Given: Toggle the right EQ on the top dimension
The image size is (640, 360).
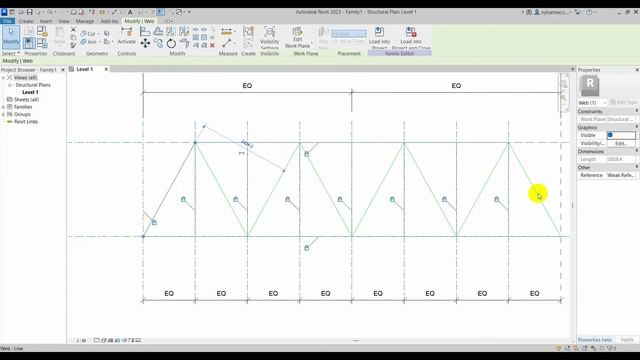Looking at the screenshot, I should coord(456,86).
